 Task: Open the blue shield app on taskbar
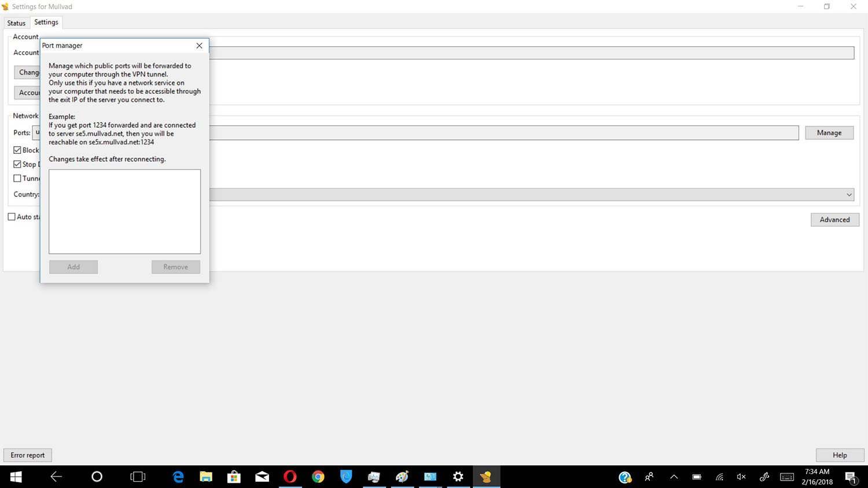346,477
